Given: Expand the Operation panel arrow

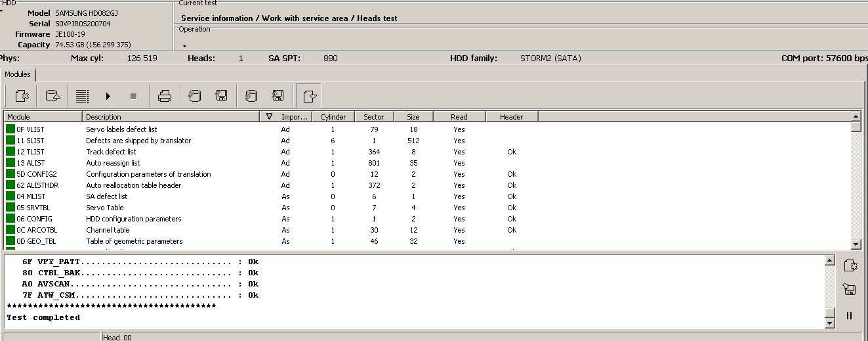Looking at the screenshot, I should (185, 46).
